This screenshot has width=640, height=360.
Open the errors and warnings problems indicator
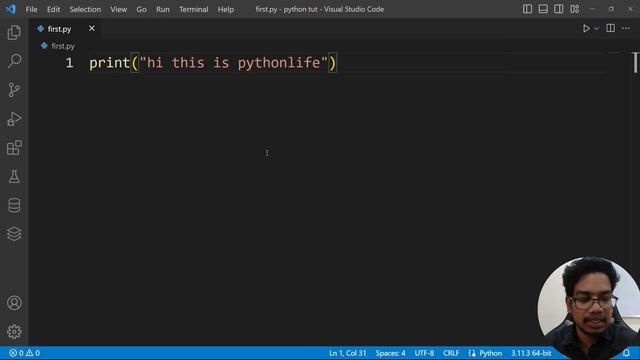coord(24,353)
